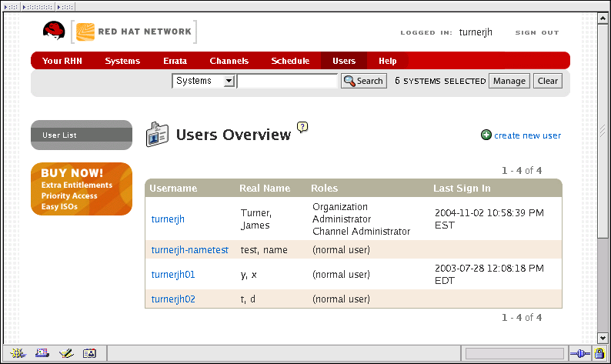
Task: Click the vertical scrollbar up arrow
Action: coord(603,18)
